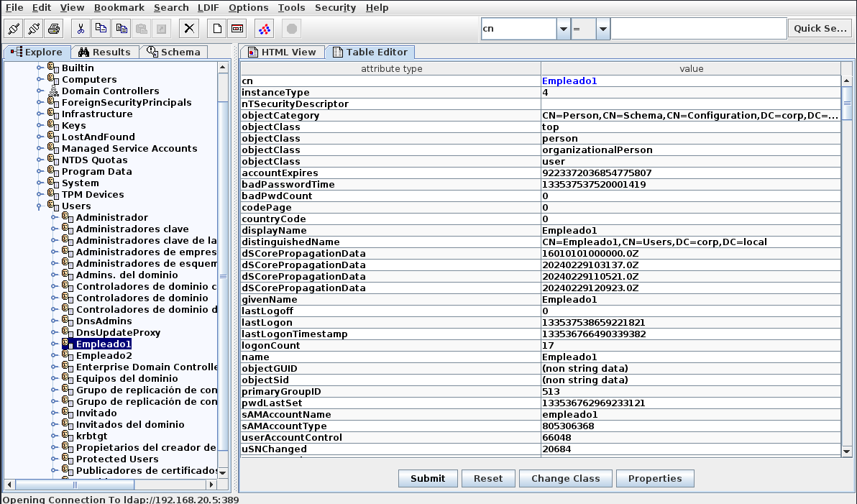Select the DnsAdmins entry in the tree
Image resolution: width=857 pixels, height=504 pixels.
pos(104,321)
